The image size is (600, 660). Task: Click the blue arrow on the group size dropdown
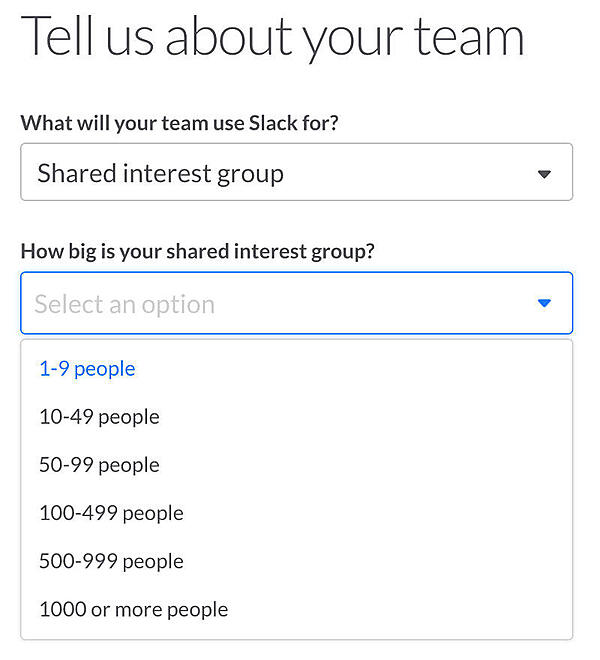pos(544,303)
